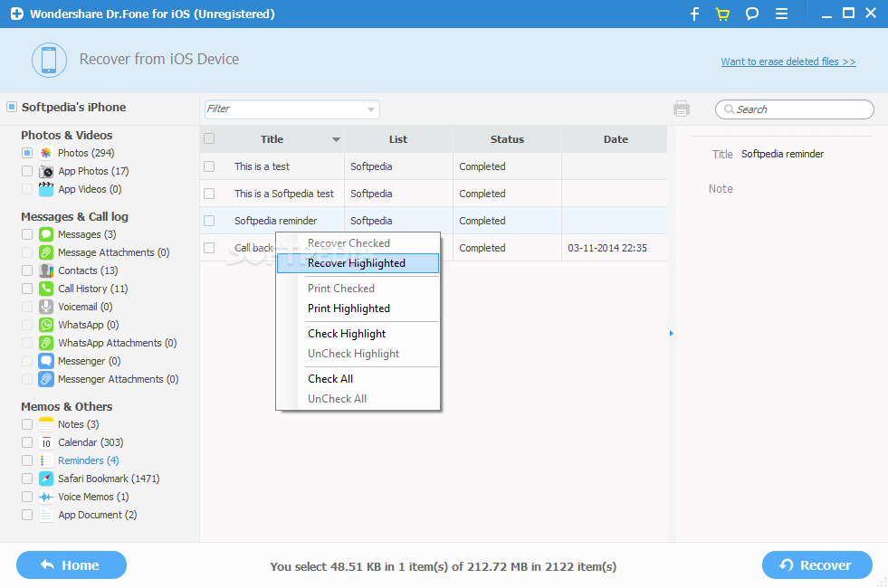Click the Safari Bookmark compass icon

click(46, 479)
